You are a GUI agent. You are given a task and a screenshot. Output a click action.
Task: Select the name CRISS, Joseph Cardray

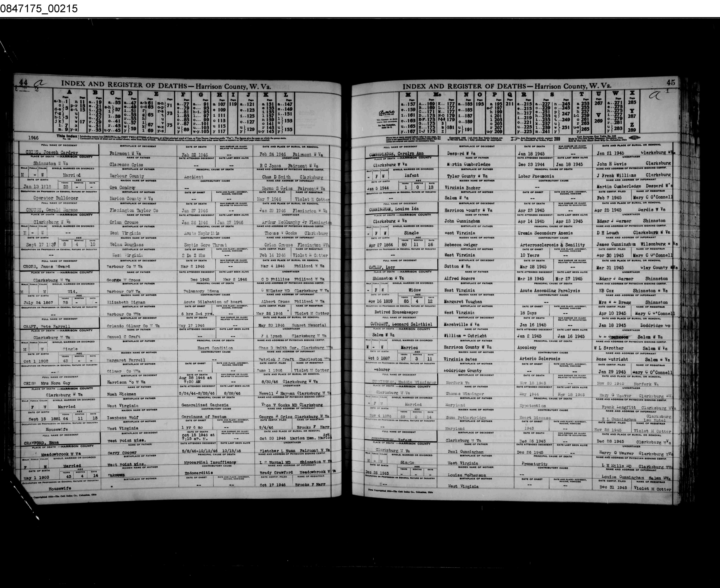[52, 152]
